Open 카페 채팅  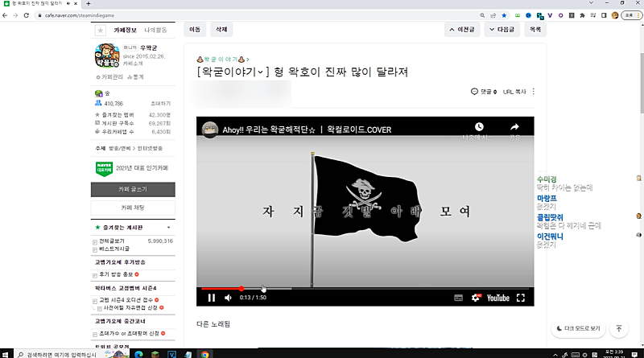(x=133, y=208)
